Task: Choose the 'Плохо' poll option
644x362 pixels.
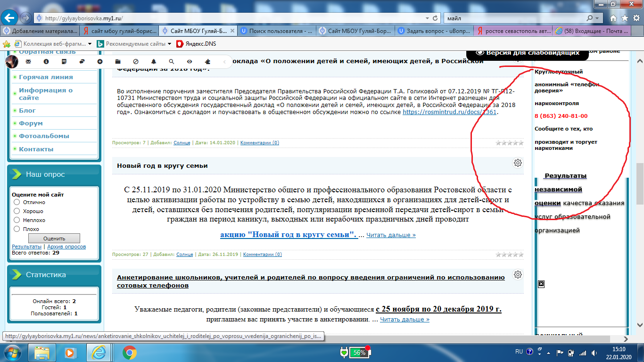Action: coord(17,229)
